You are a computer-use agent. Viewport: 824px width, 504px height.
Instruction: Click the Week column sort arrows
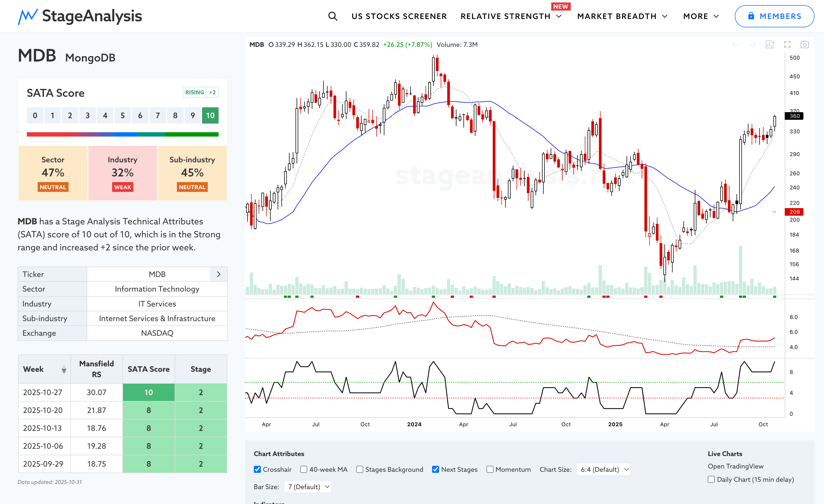click(x=64, y=369)
